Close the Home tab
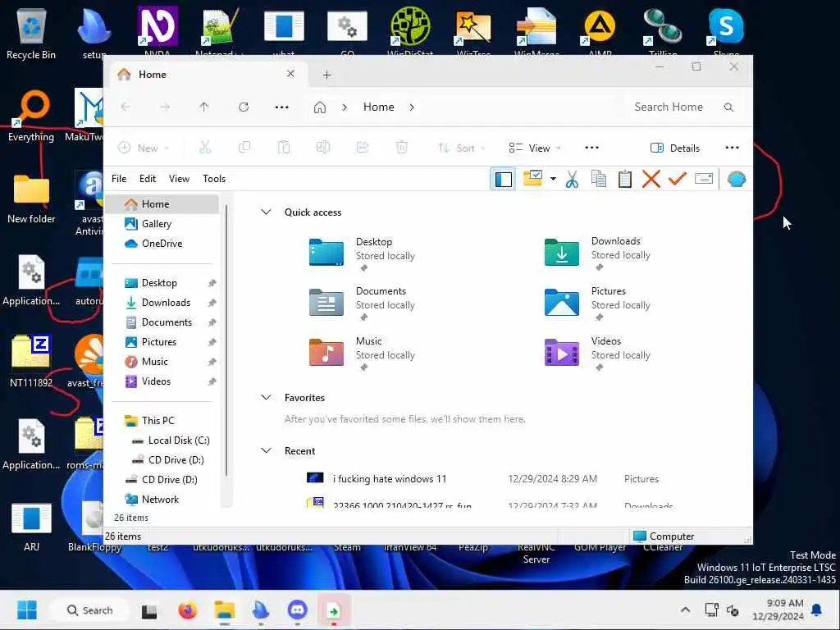 point(290,74)
